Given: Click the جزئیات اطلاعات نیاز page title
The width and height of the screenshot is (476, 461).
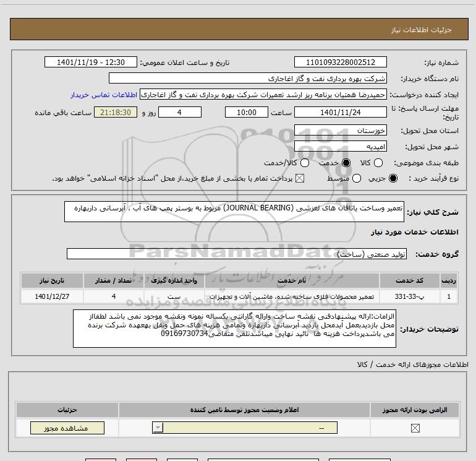Looking at the screenshot, I should tap(421, 30).
